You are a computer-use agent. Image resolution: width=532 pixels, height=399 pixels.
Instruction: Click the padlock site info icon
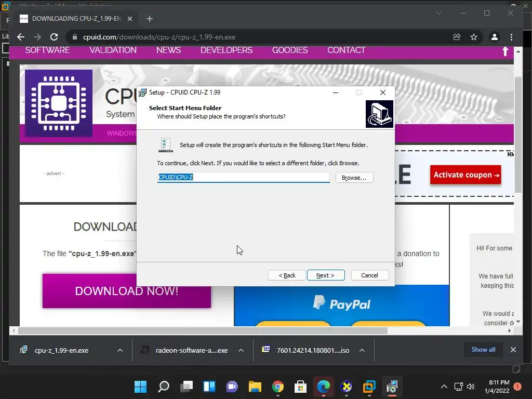pyautogui.click(x=75, y=37)
